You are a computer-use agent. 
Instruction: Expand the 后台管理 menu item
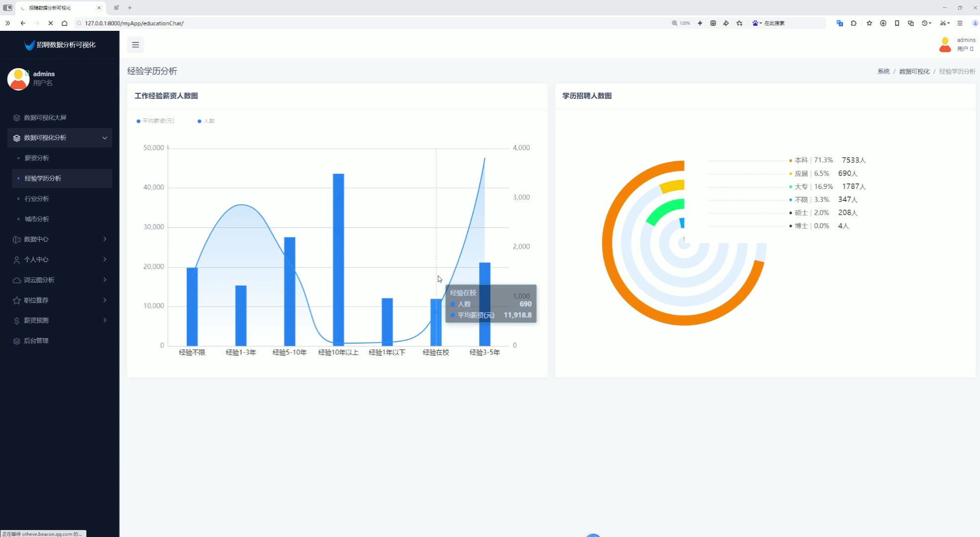coord(36,341)
